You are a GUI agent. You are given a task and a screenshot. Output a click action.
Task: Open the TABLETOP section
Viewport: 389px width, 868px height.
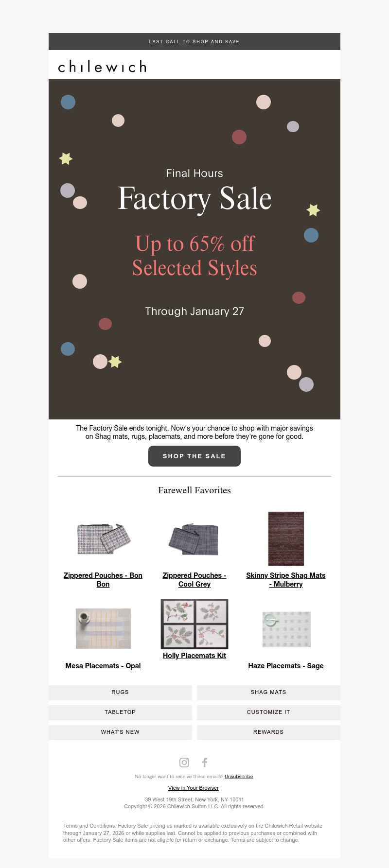pos(120,712)
